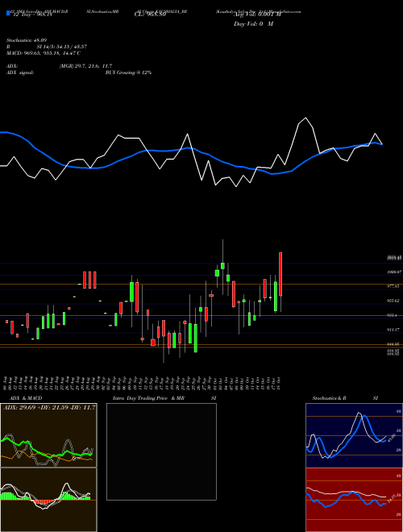Screen dimensions: 403x532
Task: Click the 911.17 price axis label
Action: [x=393, y=330]
